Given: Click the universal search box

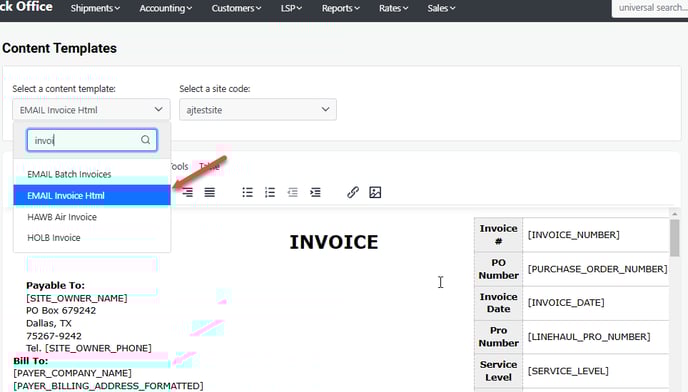Looking at the screenshot, I should (650, 8).
